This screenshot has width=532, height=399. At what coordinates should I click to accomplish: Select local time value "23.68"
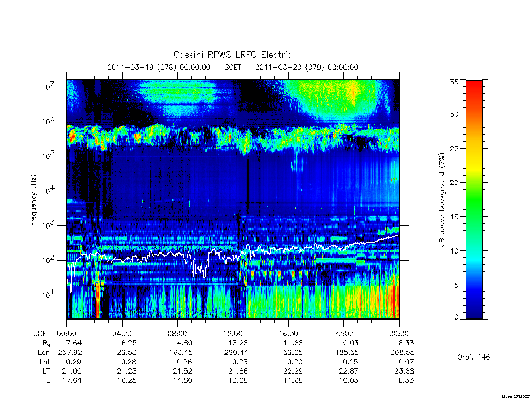coord(404,371)
